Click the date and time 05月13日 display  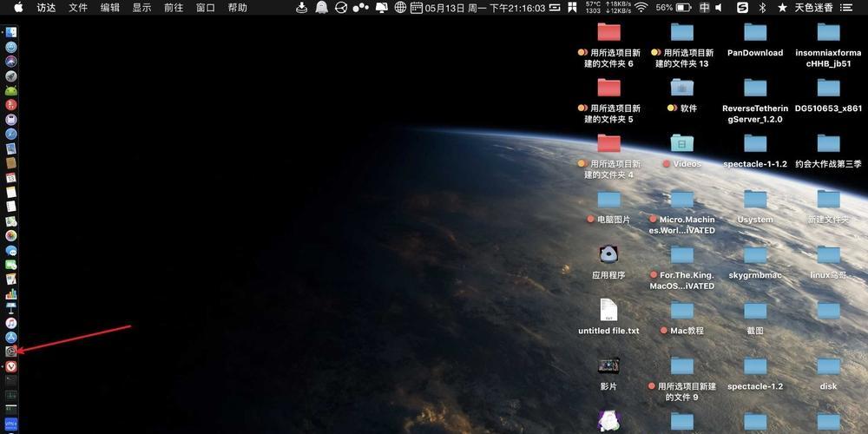(x=485, y=8)
